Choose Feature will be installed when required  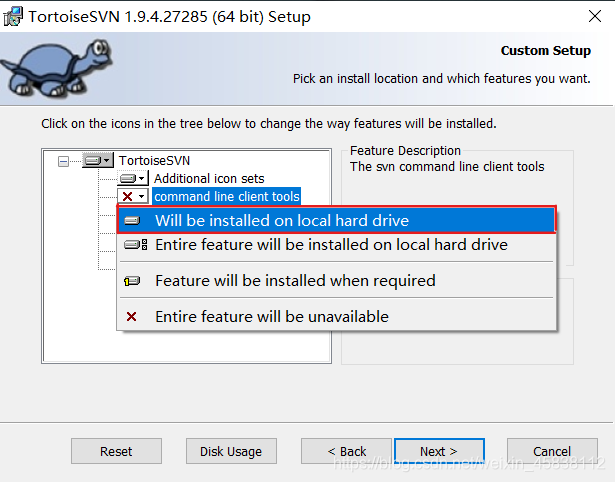(336, 281)
